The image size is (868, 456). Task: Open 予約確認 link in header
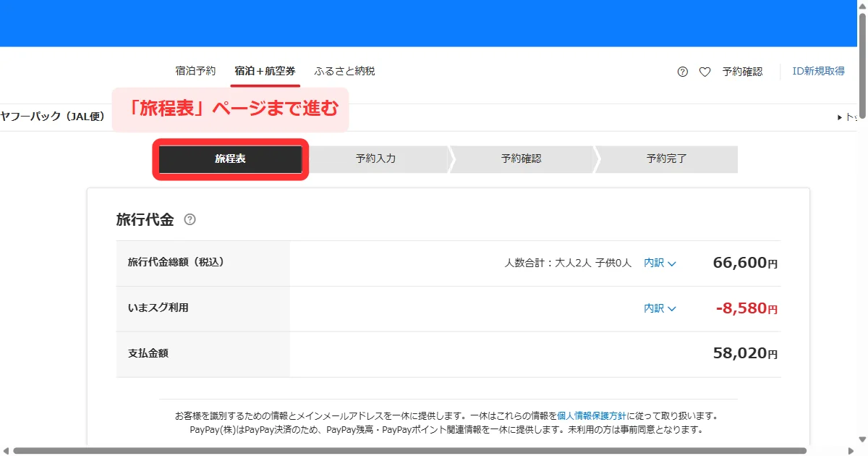pyautogui.click(x=742, y=72)
